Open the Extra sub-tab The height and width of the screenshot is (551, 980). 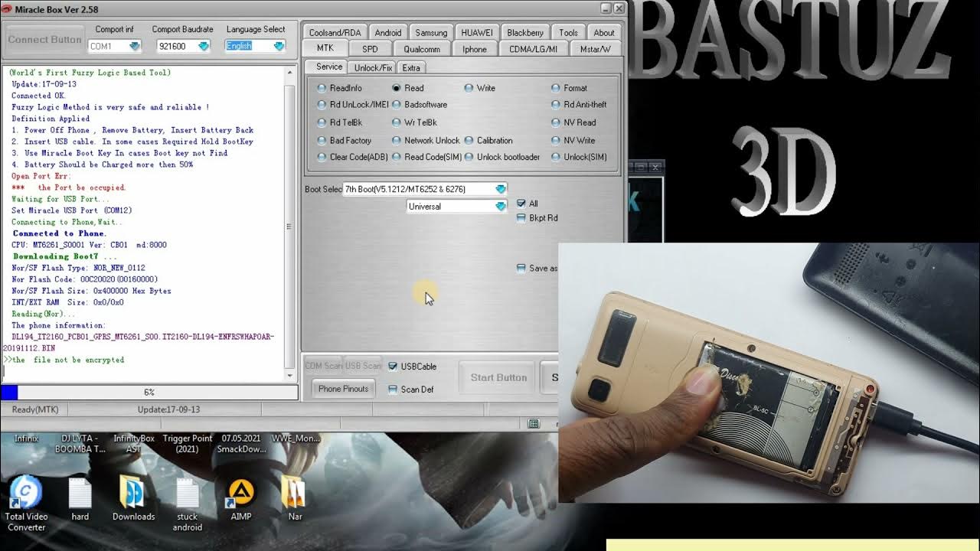(x=411, y=67)
